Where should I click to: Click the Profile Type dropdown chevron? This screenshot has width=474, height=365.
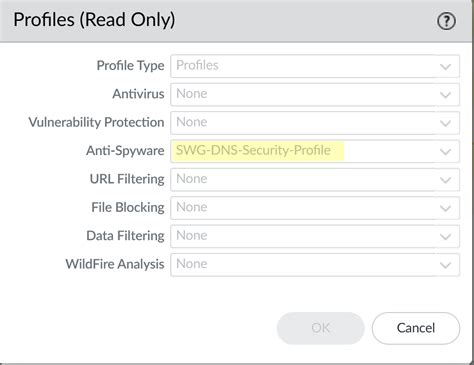pyautogui.click(x=446, y=67)
